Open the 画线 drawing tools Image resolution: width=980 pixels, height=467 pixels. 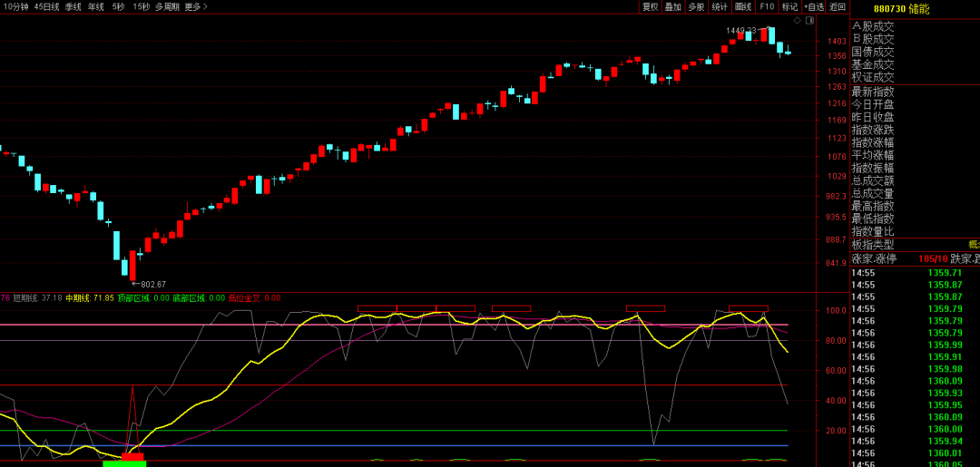coord(743,6)
